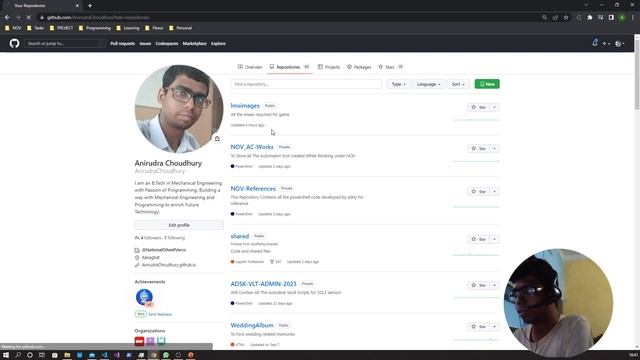Viewport: 640px width, 360px height.
Task: Open the purple organization avatar
Action: [150, 340]
